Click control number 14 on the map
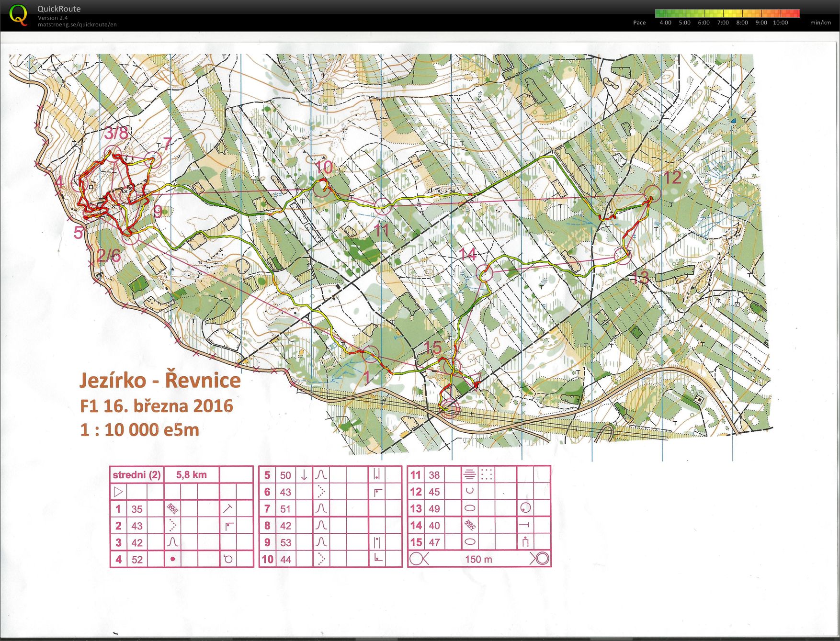This screenshot has width=840, height=641. [x=467, y=254]
